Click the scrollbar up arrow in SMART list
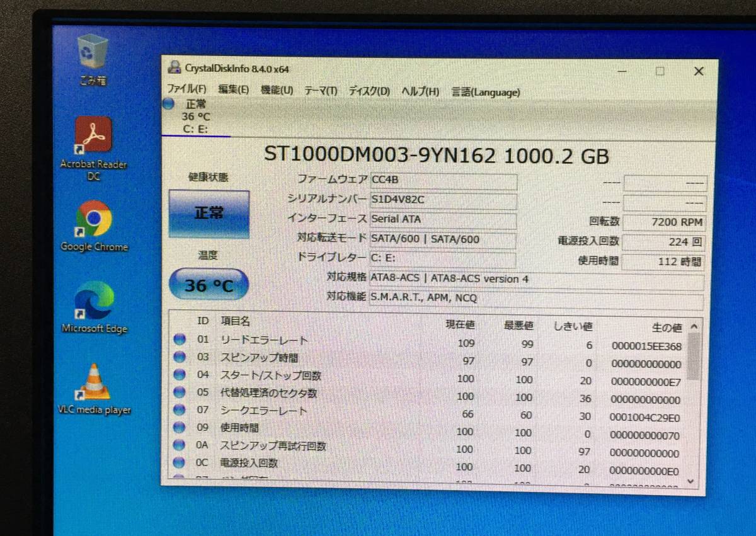Viewport: 756px width, 536px height. (x=694, y=327)
